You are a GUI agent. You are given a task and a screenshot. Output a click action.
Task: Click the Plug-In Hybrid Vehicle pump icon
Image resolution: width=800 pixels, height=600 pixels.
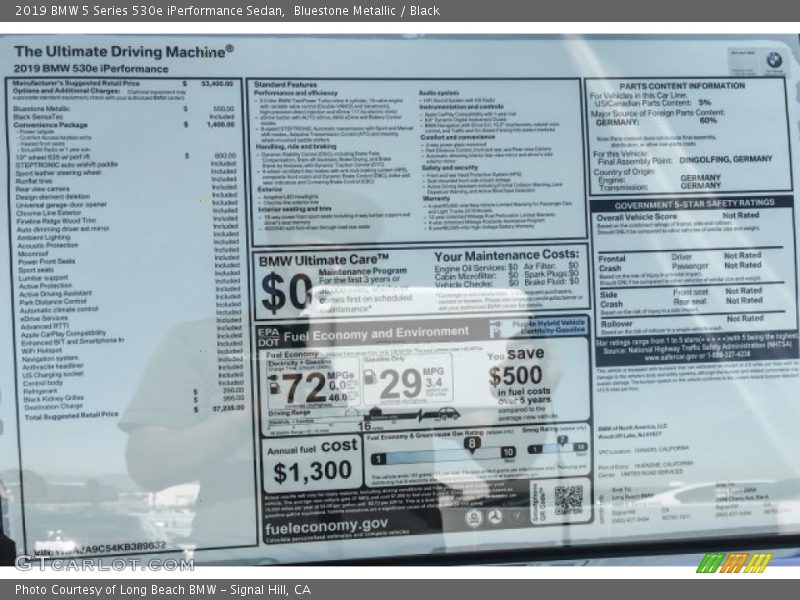click(495, 329)
